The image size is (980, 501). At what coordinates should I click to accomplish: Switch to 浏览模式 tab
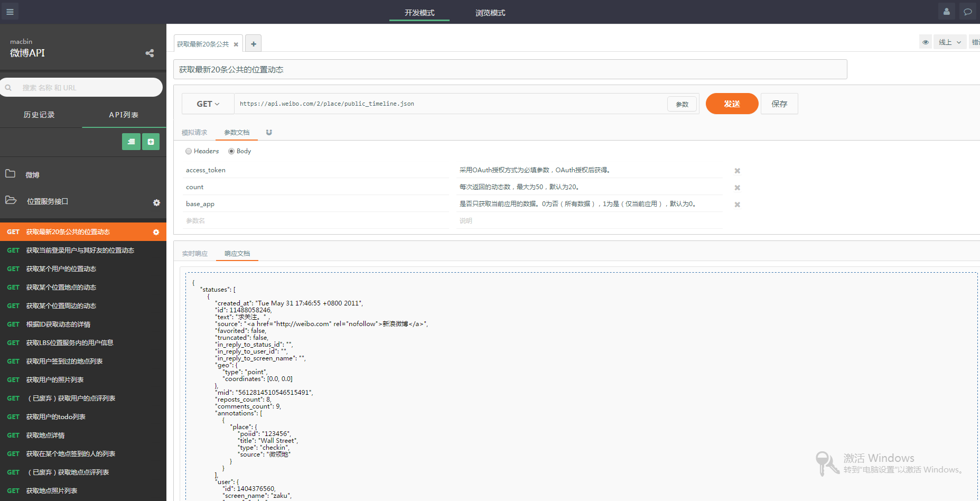click(x=490, y=13)
